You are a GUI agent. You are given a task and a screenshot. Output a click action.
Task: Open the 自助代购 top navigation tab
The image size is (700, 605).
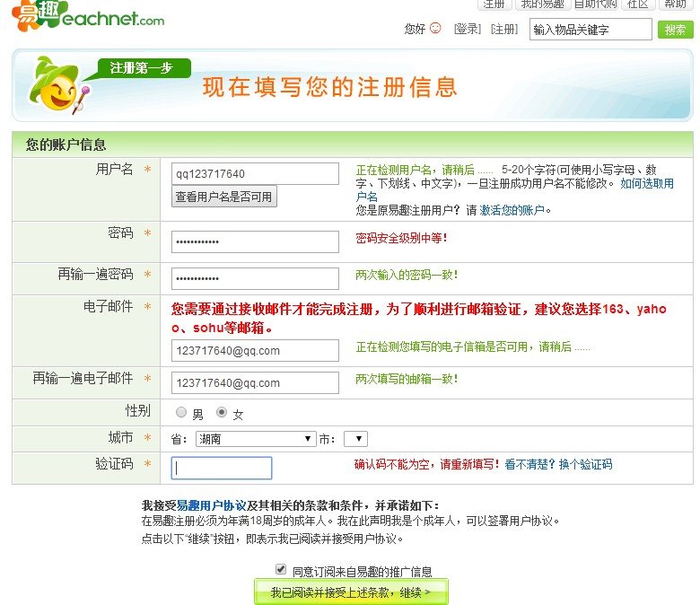[x=595, y=4]
